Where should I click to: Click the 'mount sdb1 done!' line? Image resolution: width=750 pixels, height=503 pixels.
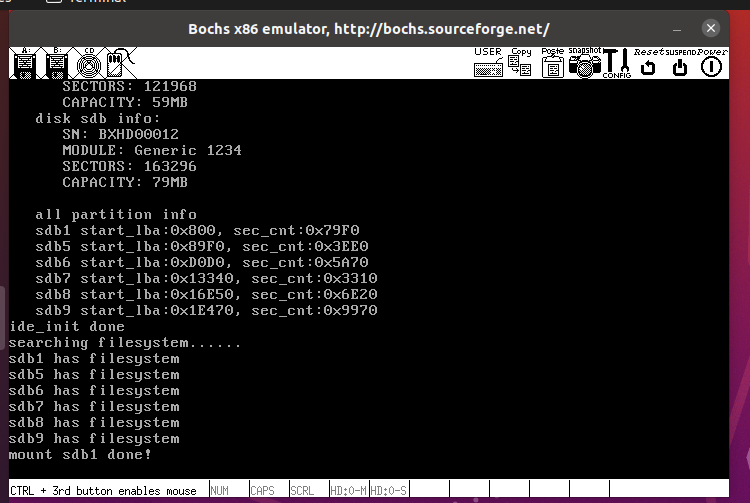pos(80,454)
